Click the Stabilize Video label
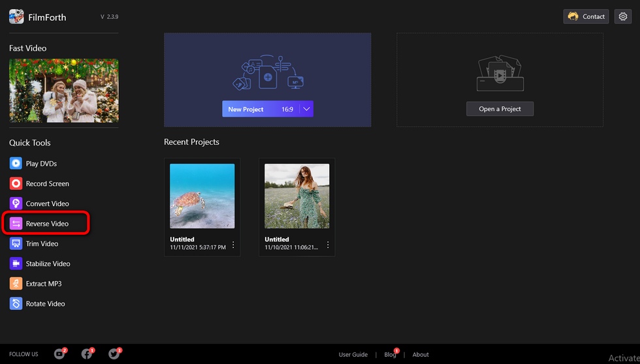 pos(48,264)
